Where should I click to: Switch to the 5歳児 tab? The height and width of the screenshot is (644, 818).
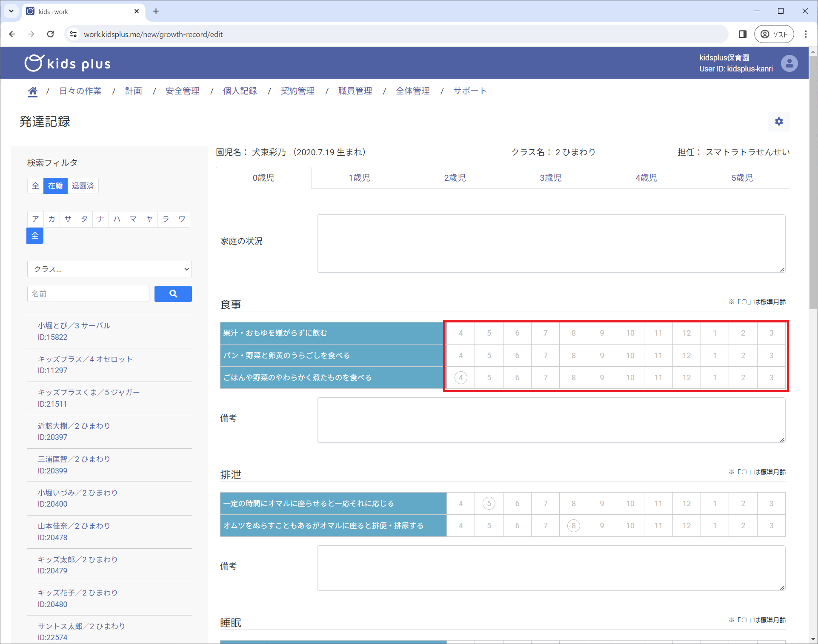click(742, 178)
